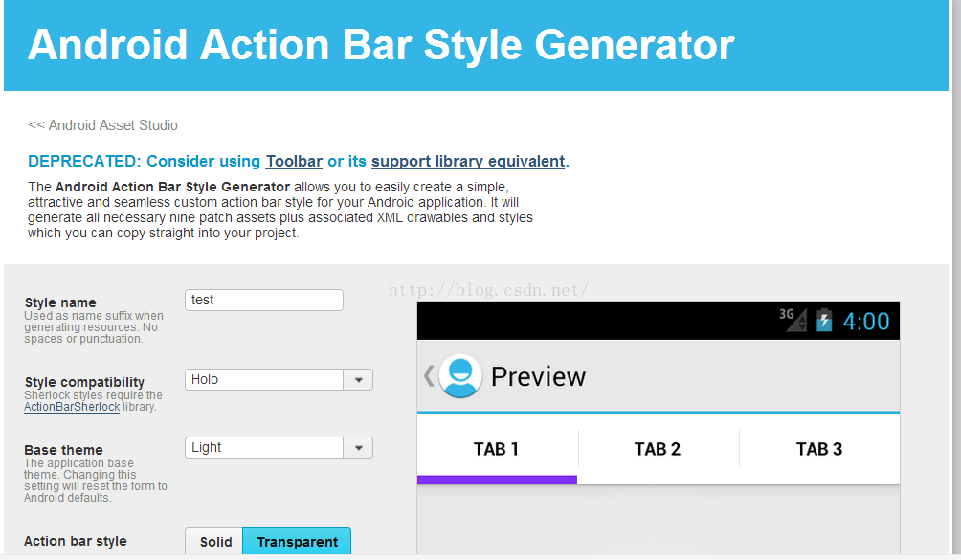Click the Android Action Bar Style Generator heading

(x=381, y=45)
